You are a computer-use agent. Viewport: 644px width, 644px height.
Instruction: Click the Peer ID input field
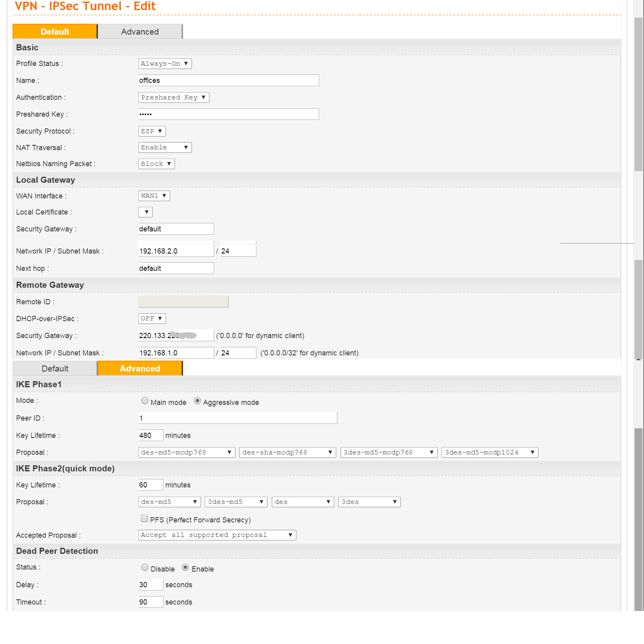(237, 418)
